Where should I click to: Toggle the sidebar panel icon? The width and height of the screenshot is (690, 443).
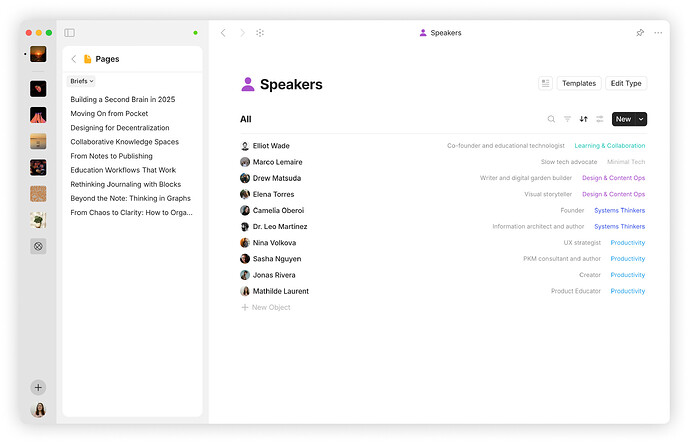coord(70,33)
